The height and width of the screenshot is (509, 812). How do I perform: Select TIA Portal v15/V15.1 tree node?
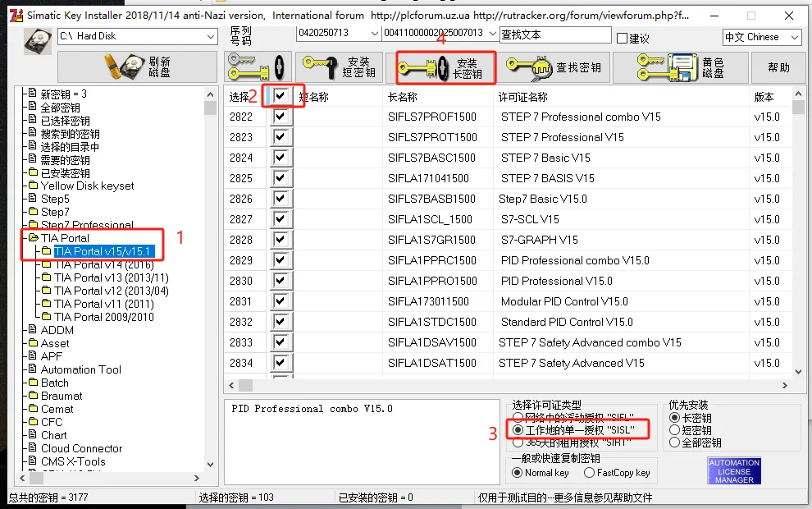point(103,251)
